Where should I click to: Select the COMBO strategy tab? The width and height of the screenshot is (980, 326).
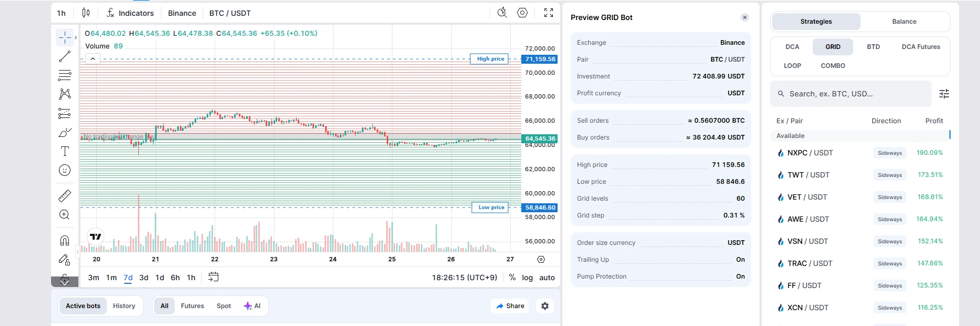(833, 66)
